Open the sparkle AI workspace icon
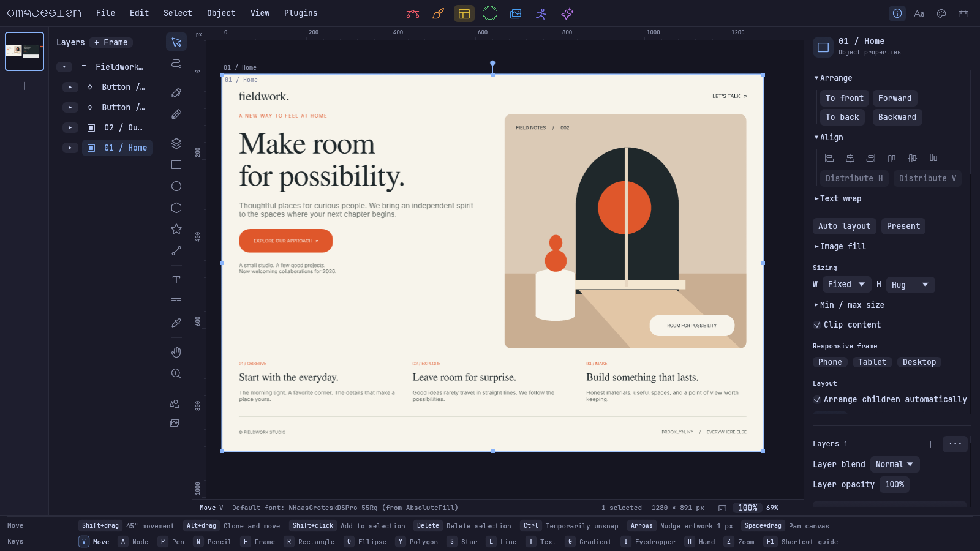 point(567,13)
